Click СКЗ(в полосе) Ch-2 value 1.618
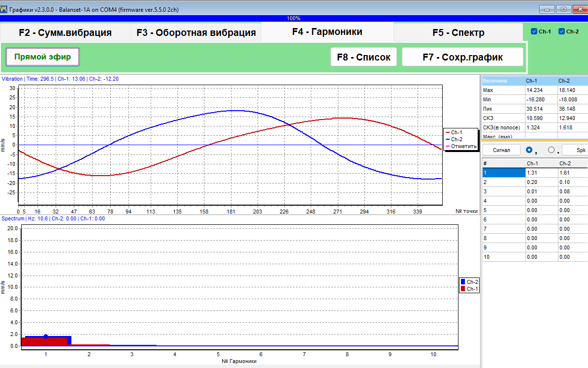Screen dimensions: 588x368 click(x=573, y=127)
